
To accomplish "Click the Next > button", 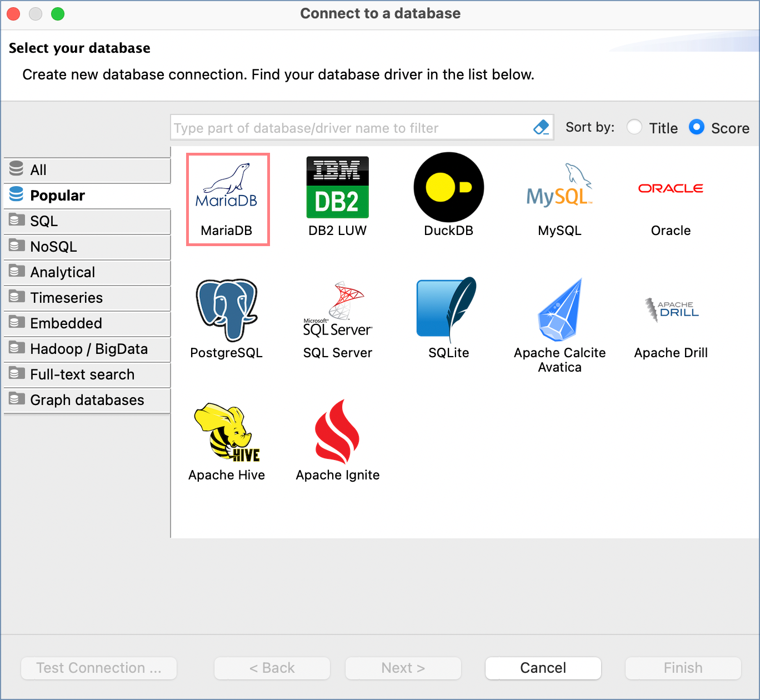I will [403, 668].
